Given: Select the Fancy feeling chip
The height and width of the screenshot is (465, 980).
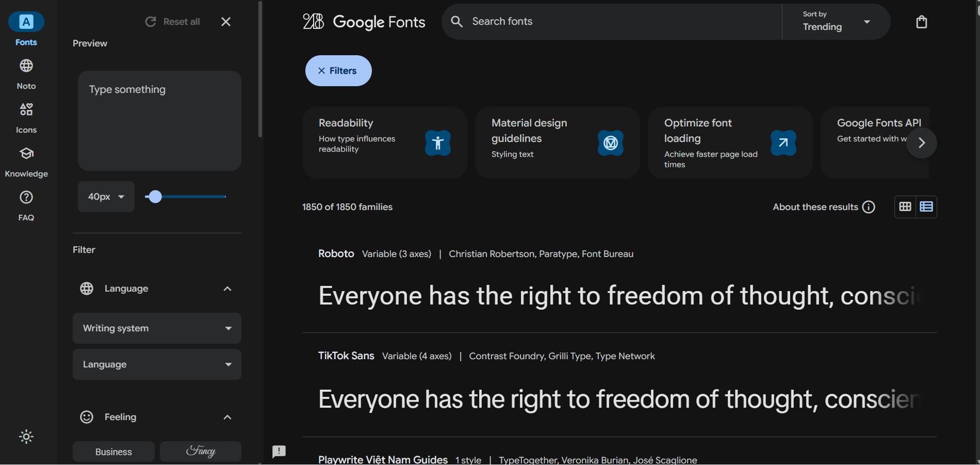Looking at the screenshot, I should (x=201, y=452).
